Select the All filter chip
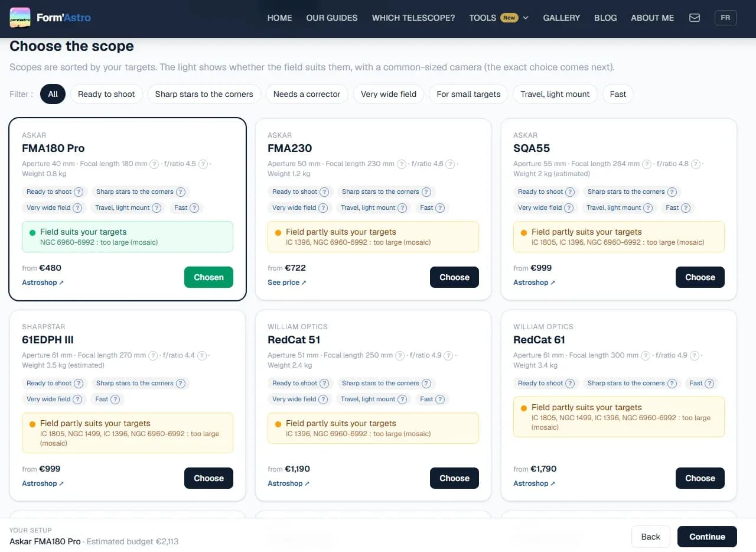The width and height of the screenshot is (756, 552). (53, 94)
